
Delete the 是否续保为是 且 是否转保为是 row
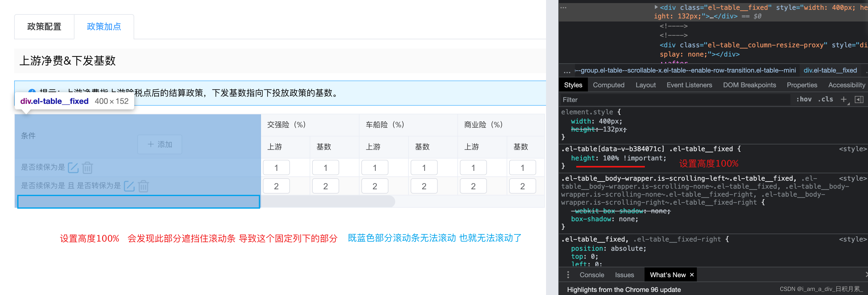143,186
